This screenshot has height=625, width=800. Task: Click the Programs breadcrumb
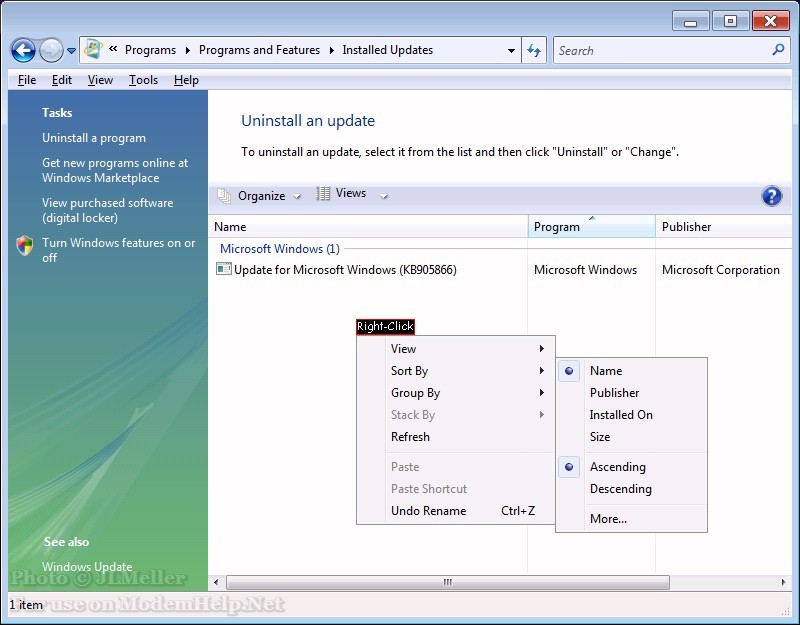pos(150,50)
